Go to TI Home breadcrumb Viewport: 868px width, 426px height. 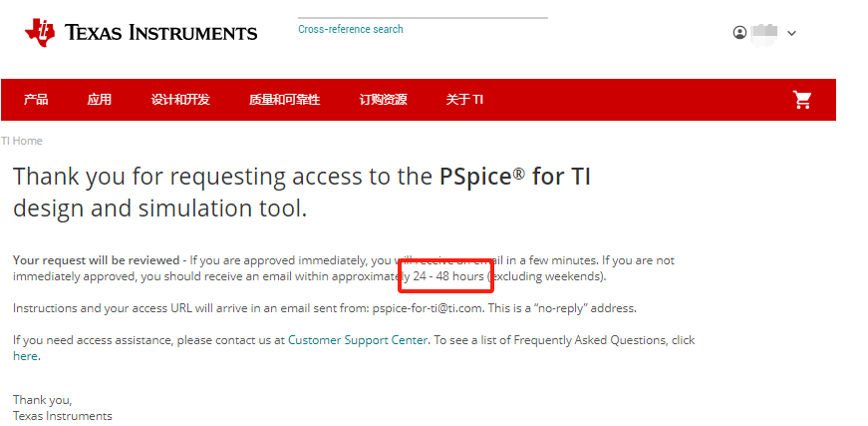[22, 141]
